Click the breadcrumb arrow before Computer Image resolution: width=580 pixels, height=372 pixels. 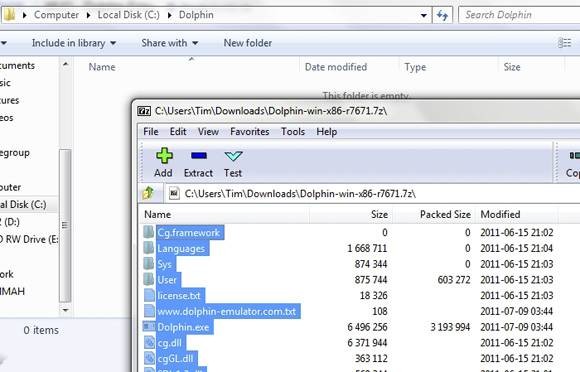point(25,15)
